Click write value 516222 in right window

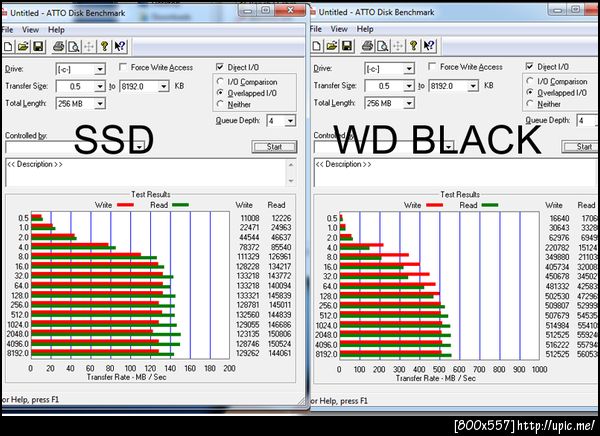(x=557, y=345)
